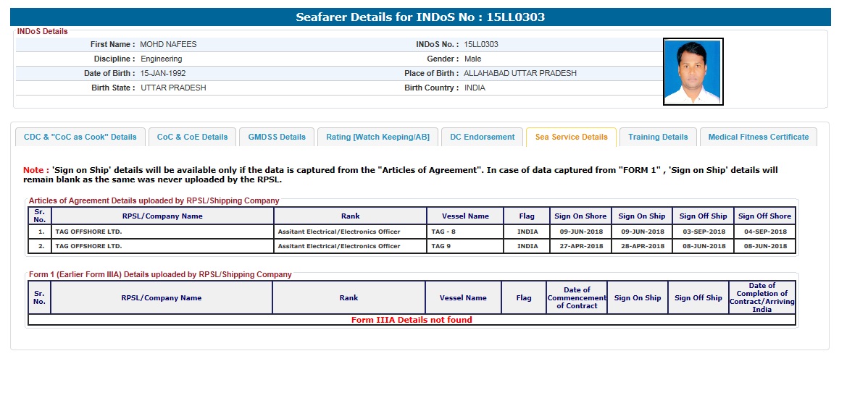
Task: Click RPSL/Company Name header in Articles table
Action: 162,216
